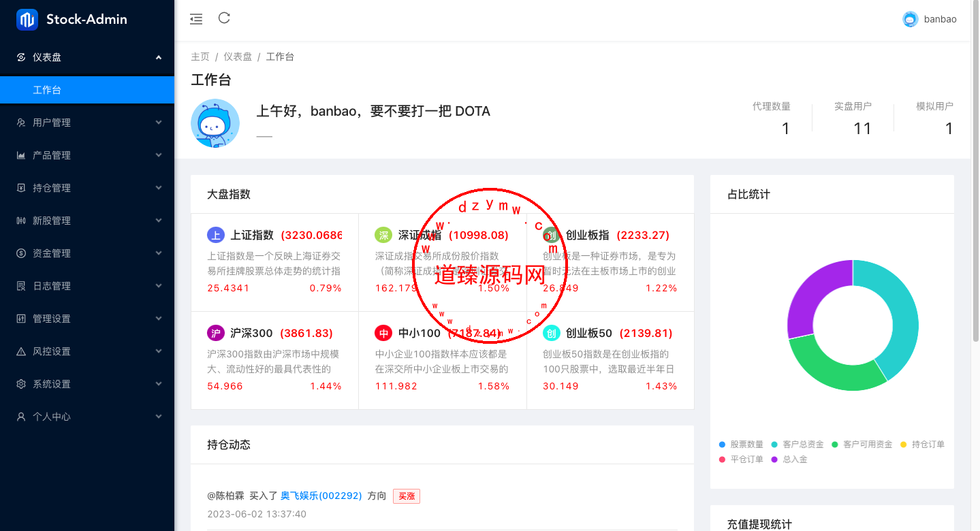
Task: Click the 上证指数 index title
Action: 252,235
